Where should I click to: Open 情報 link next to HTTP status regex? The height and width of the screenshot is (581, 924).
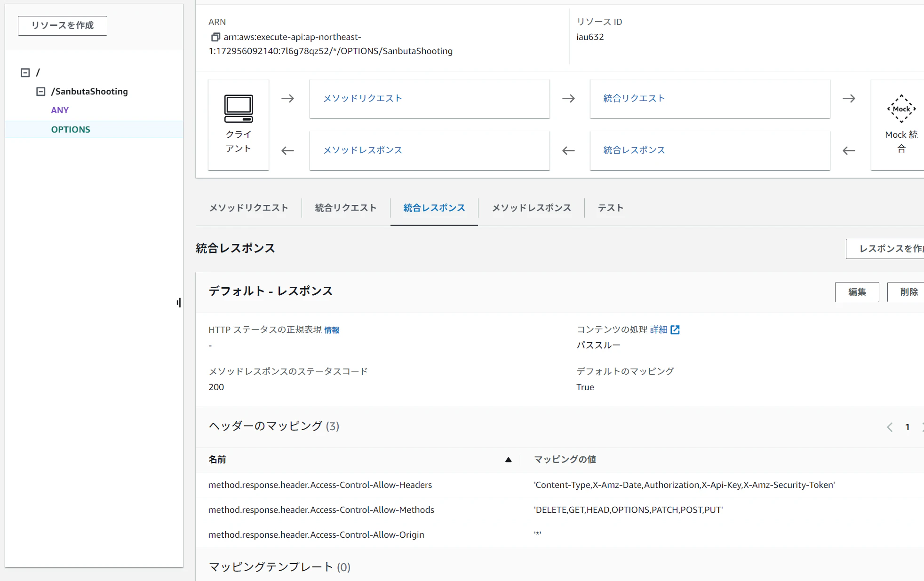pos(332,330)
